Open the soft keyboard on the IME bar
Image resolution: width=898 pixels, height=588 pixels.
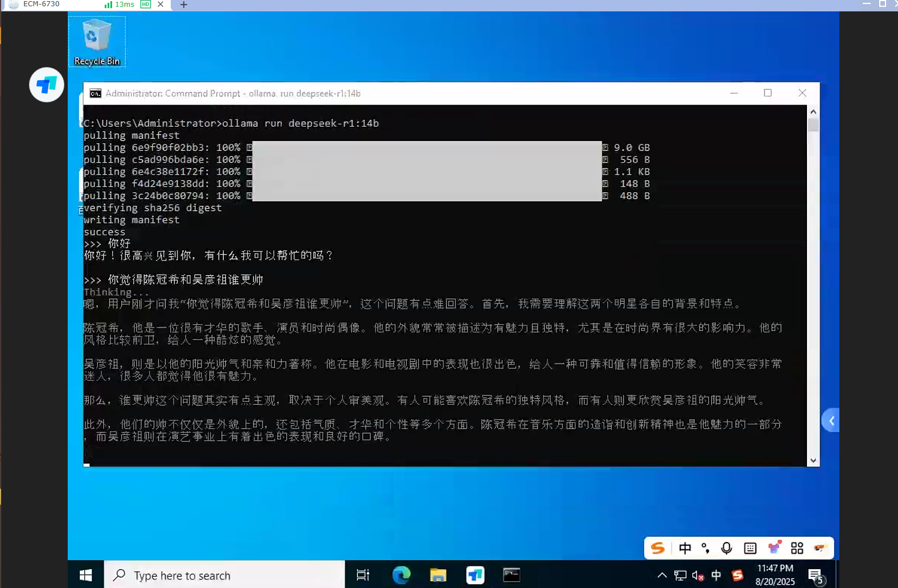[750, 548]
